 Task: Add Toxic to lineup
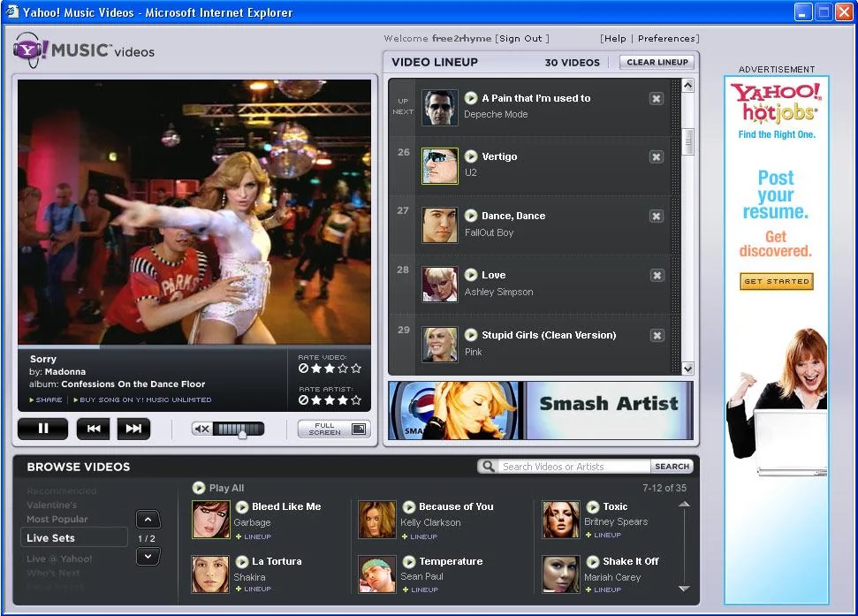pyautogui.click(x=604, y=535)
